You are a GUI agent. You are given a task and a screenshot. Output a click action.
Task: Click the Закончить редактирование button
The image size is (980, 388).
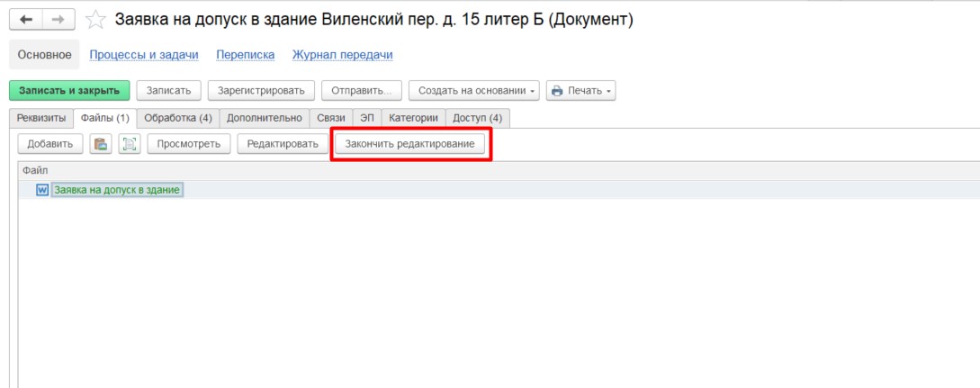(x=409, y=144)
